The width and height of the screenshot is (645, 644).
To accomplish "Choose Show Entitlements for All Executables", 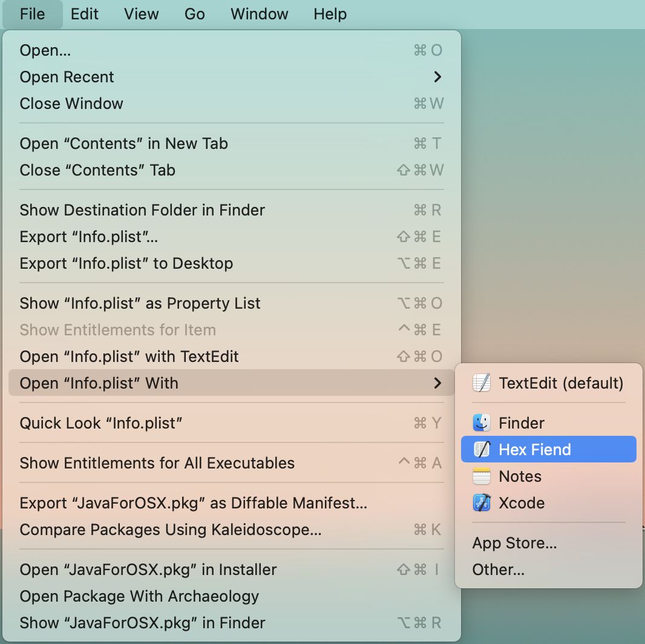I will (157, 463).
